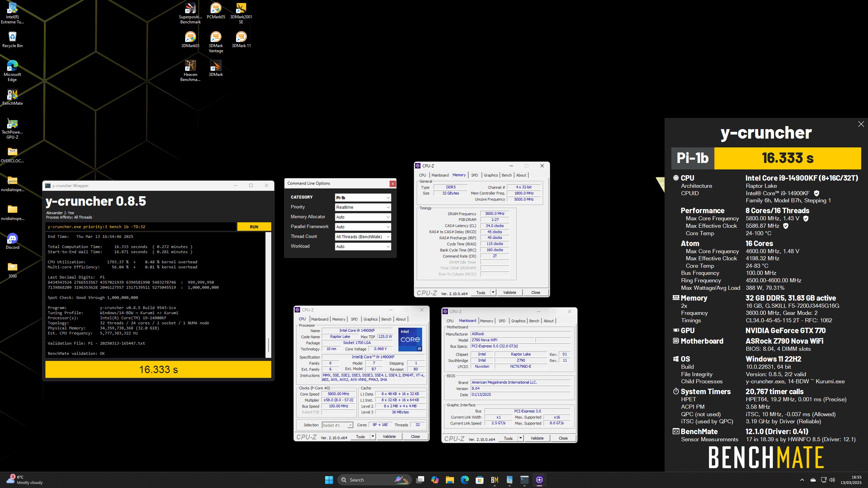This screenshot has width=868, height=488.
Task: Open 3DMark 11 desktop shortcut
Action: (241, 40)
